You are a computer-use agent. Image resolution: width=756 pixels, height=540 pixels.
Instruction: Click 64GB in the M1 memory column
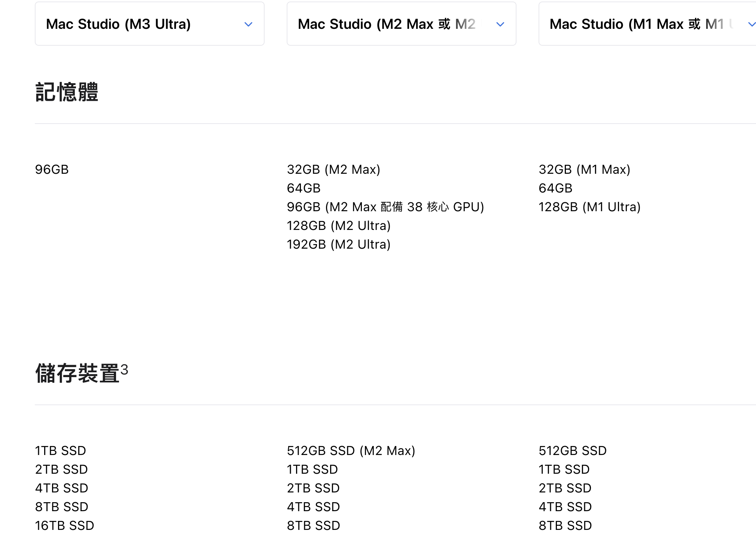point(556,188)
